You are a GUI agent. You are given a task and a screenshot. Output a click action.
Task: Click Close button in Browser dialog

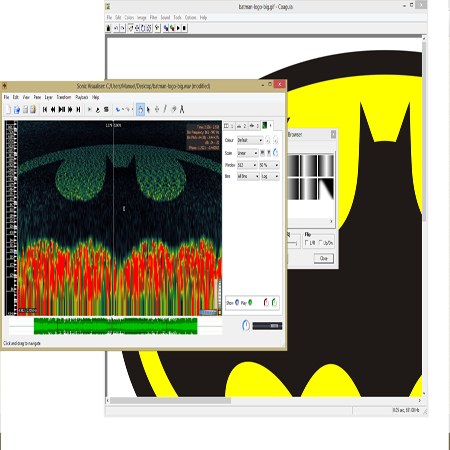[324, 258]
